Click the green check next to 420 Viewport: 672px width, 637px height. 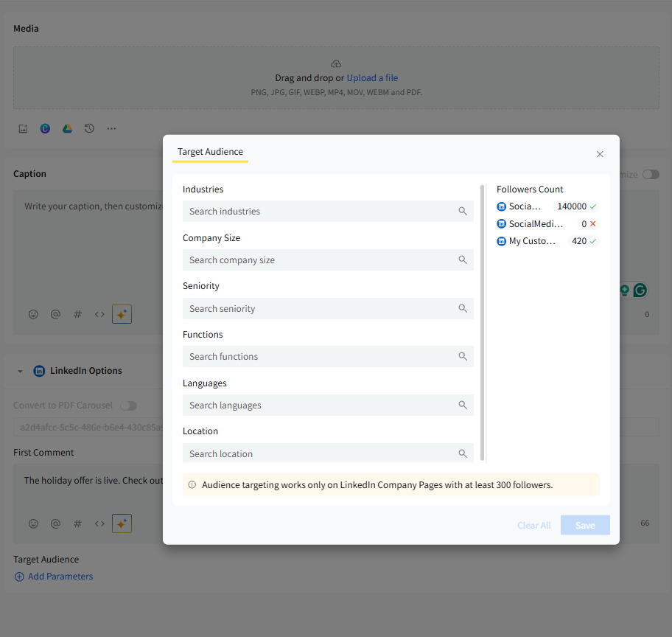(592, 241)
